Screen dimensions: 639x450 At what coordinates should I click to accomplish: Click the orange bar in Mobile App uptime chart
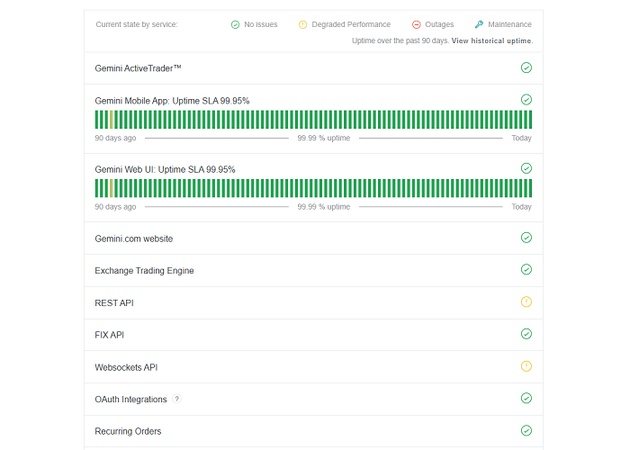[112, 120]
